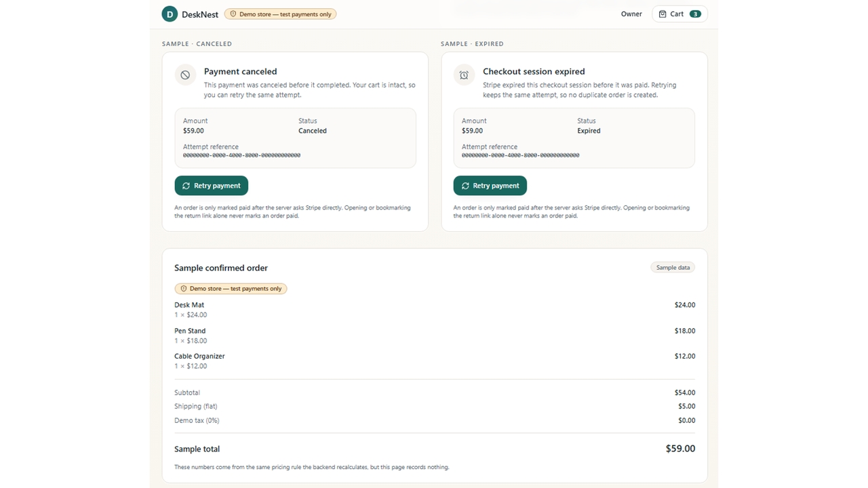The height and width of the screenshot is (488, 868).
Task: Click the header demo store badge
Action: coord(280,14)
